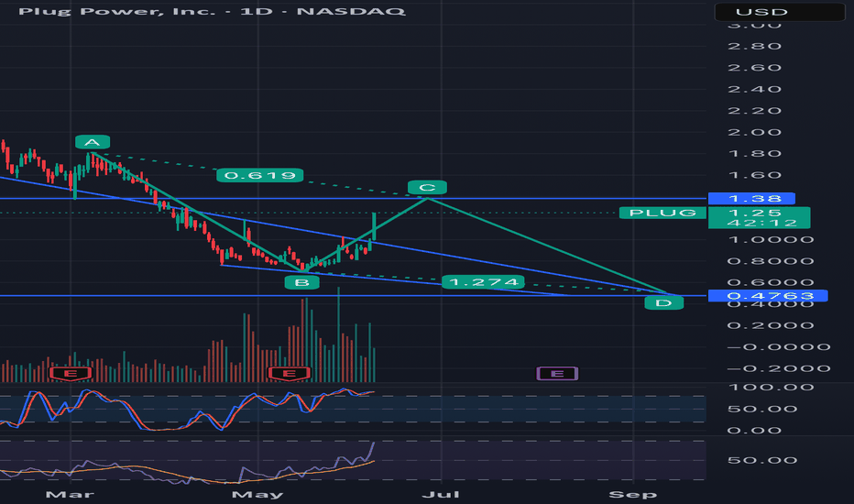Select the point B pattern label
The image size is (854, 504).
coord(301,282)
